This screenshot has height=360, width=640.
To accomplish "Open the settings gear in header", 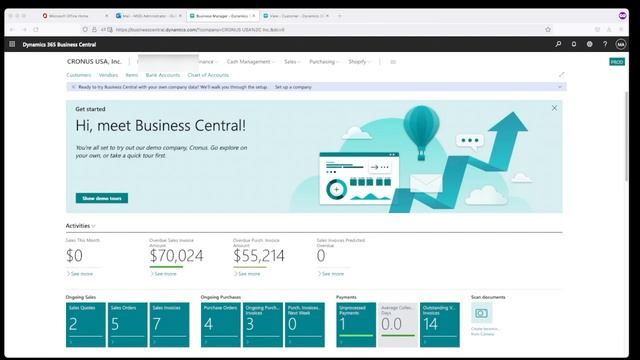I will coord(589,44).
